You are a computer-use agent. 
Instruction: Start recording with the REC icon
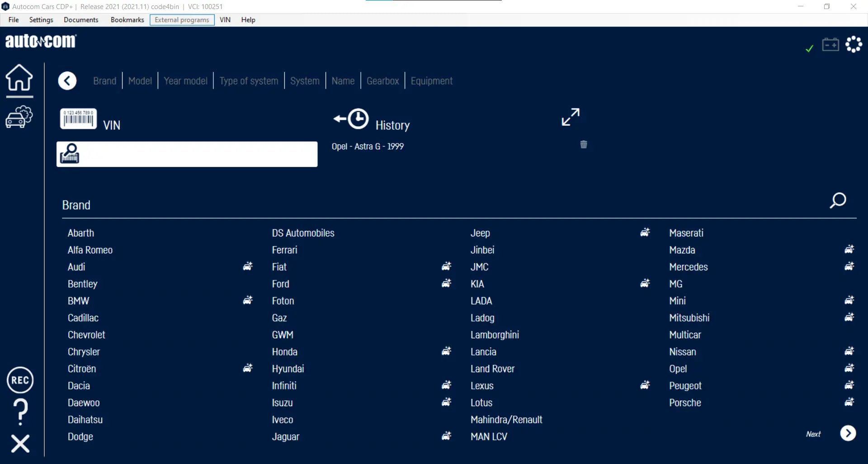coord(20,380)
